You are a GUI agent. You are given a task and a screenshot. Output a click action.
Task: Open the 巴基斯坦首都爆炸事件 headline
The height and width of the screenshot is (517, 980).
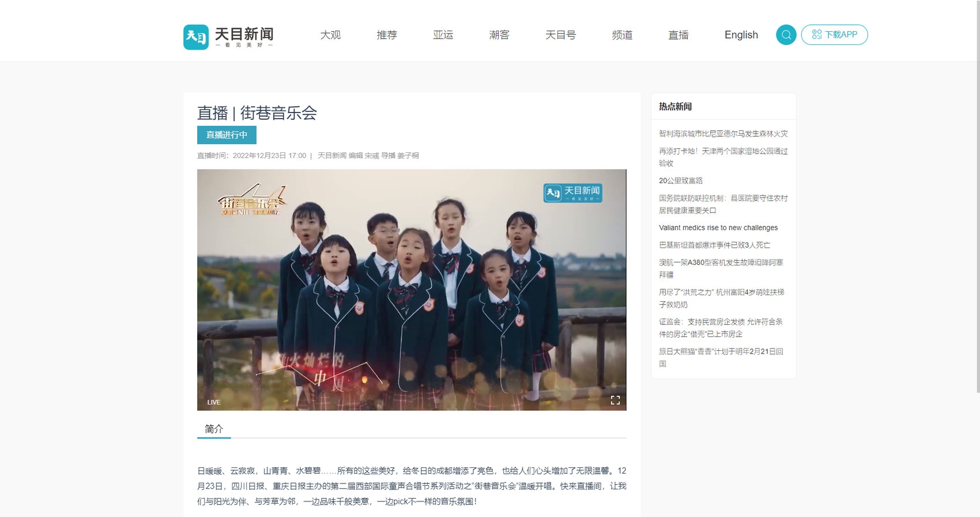[714, 245]
